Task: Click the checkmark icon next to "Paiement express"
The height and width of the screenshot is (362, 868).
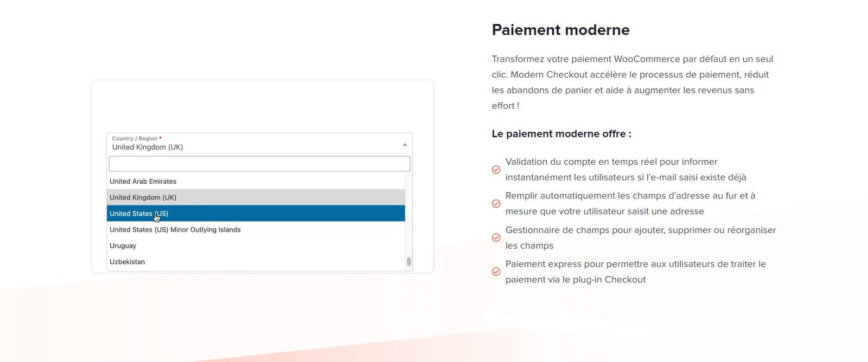Action: point(496,271)
